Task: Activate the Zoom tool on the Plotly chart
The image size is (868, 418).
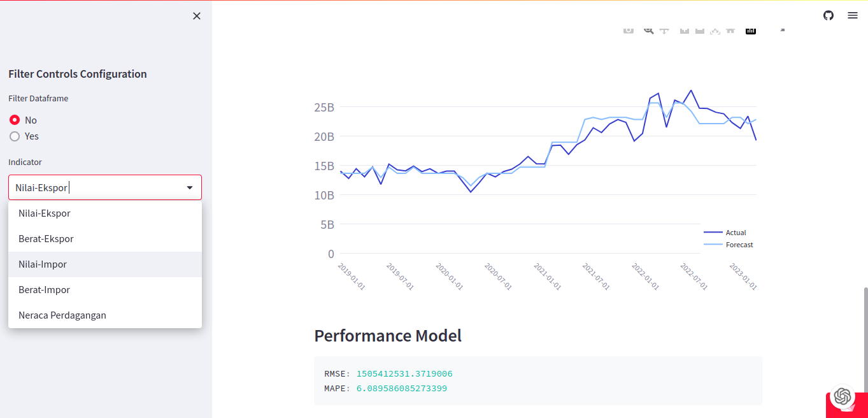Action: click(x=648, y=29)
